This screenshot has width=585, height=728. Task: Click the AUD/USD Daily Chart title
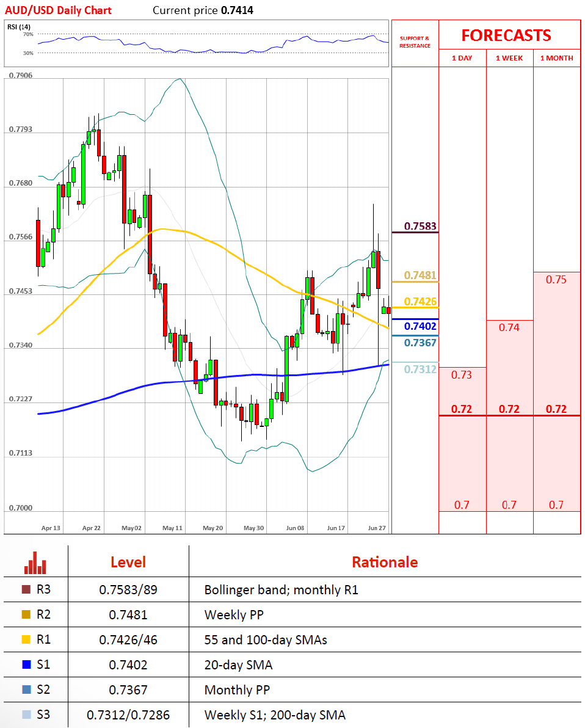click(x=59, y=10)
